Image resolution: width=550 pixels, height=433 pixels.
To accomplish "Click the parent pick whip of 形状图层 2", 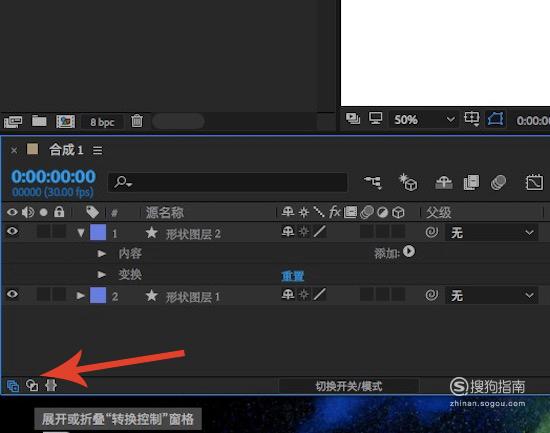I will pyautogui.click(x=431, y=232).
